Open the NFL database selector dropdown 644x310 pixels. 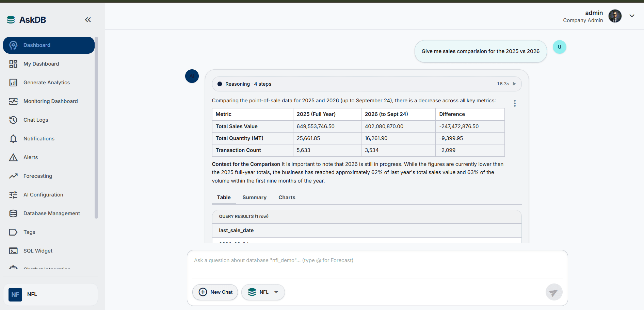(x=263, y=292)
